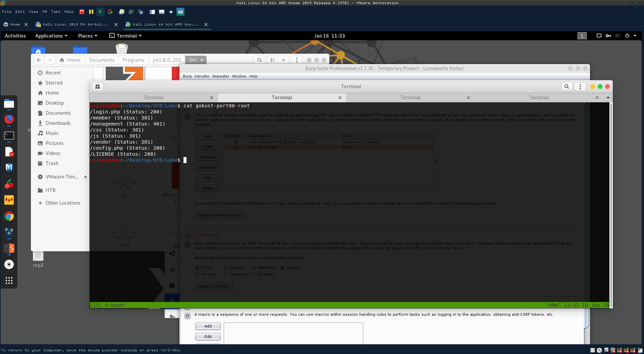The width and height of the screenshot is (644, 354).
Task: Click the red VMware power off icon
Action: [x=82, y=12]
